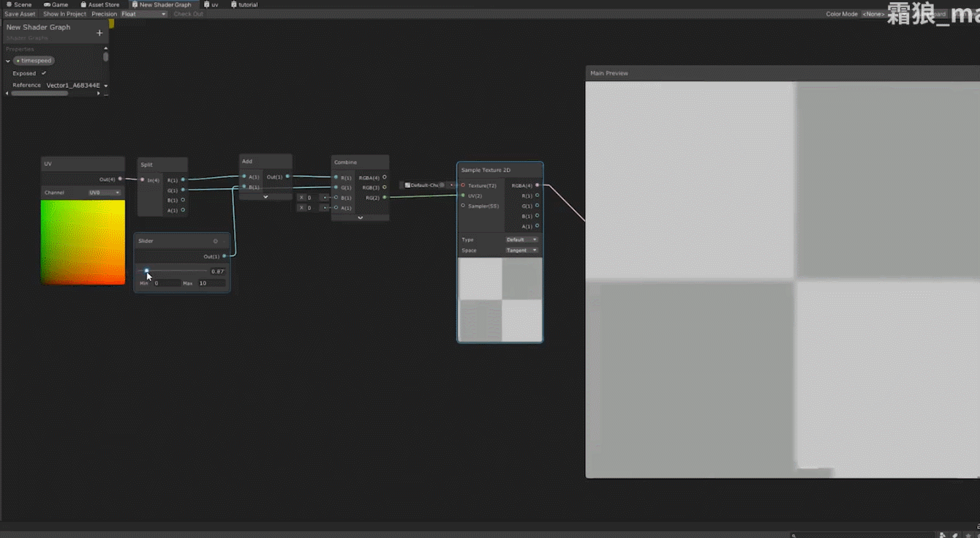Viewport: 980px width, 538px height.
Task: Click the X value field for Combine B input
Action: pos(313,198)
